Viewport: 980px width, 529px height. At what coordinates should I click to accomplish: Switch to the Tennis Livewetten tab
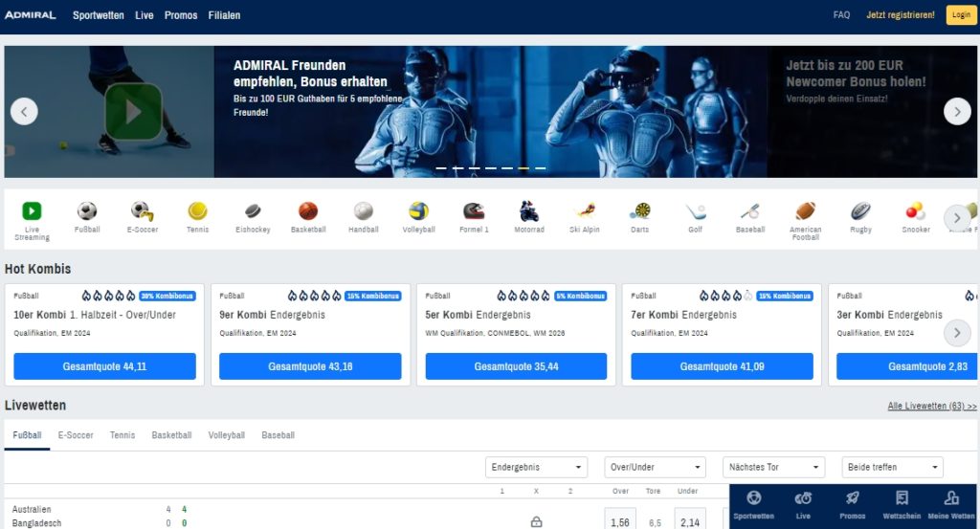tap(122, 435)
